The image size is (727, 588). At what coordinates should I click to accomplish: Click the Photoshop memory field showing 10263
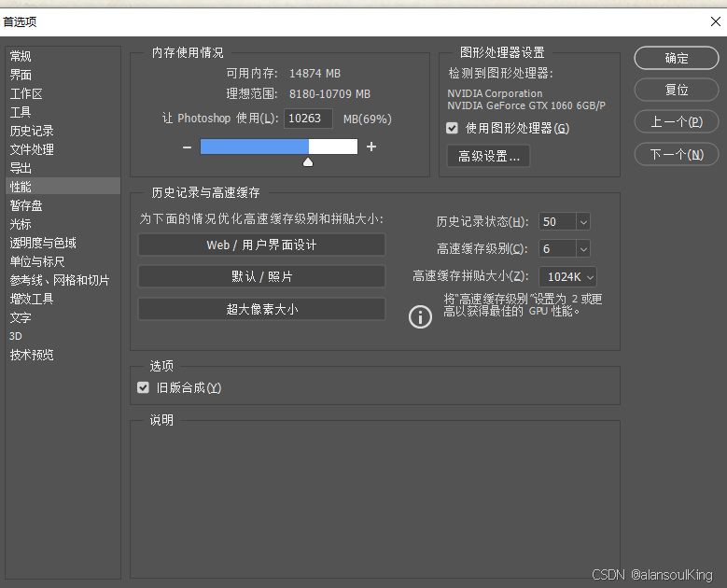point(308,119)
